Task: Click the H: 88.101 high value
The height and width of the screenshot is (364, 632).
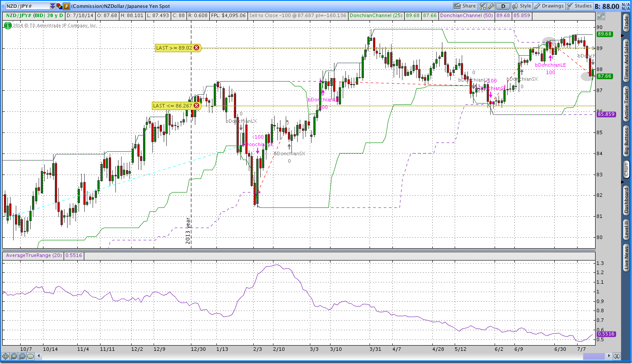Action: click(x=131, y=16)
